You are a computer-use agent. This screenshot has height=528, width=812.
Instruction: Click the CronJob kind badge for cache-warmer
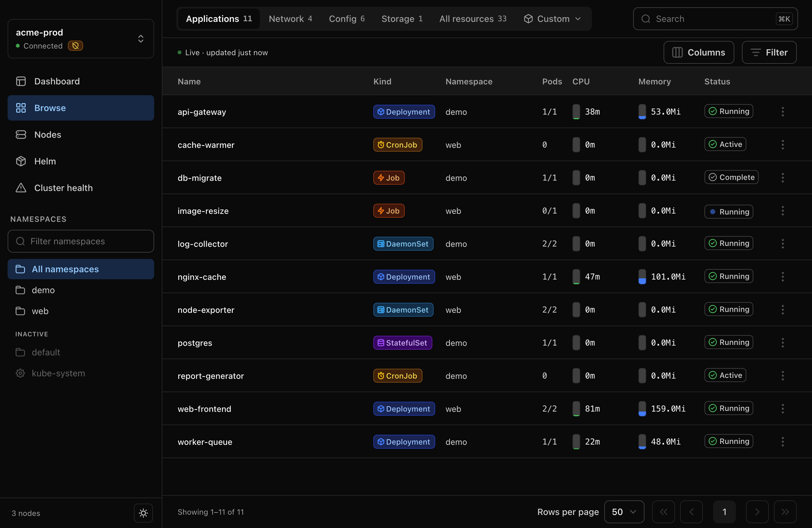[x=397, y=145]
